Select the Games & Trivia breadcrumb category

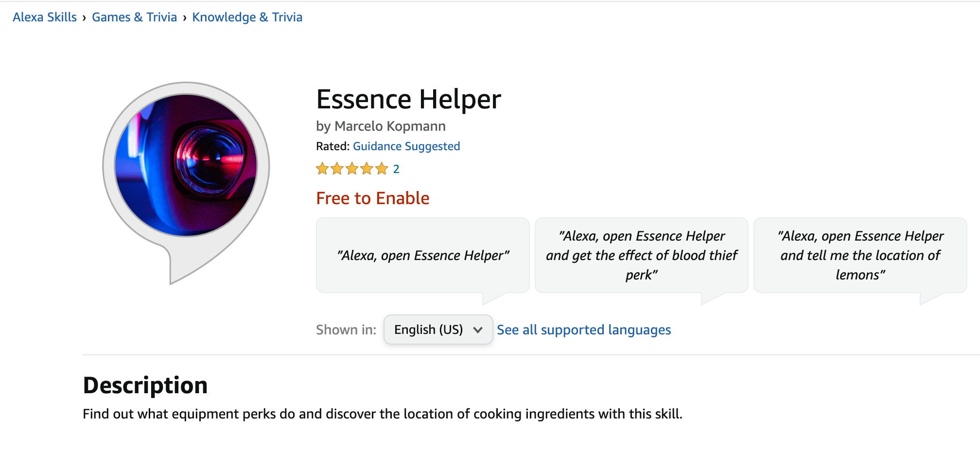pos(134,17)
